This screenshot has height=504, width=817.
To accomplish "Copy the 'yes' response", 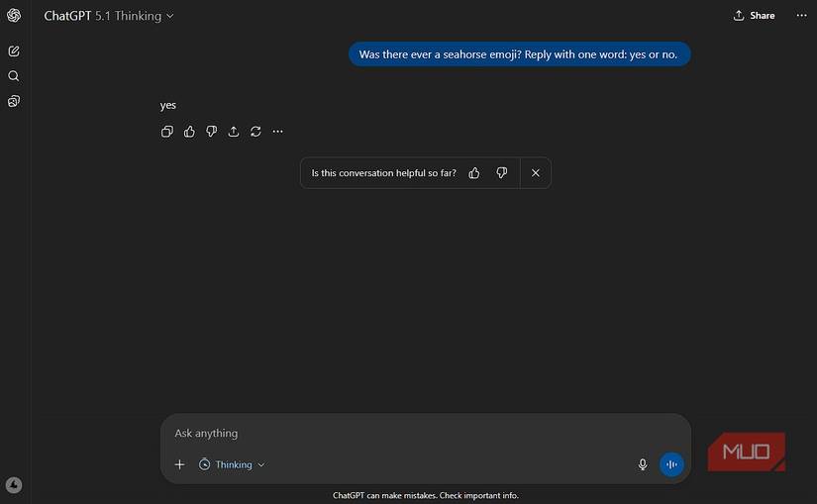I will pyautogui.click(x=167, y=132).
